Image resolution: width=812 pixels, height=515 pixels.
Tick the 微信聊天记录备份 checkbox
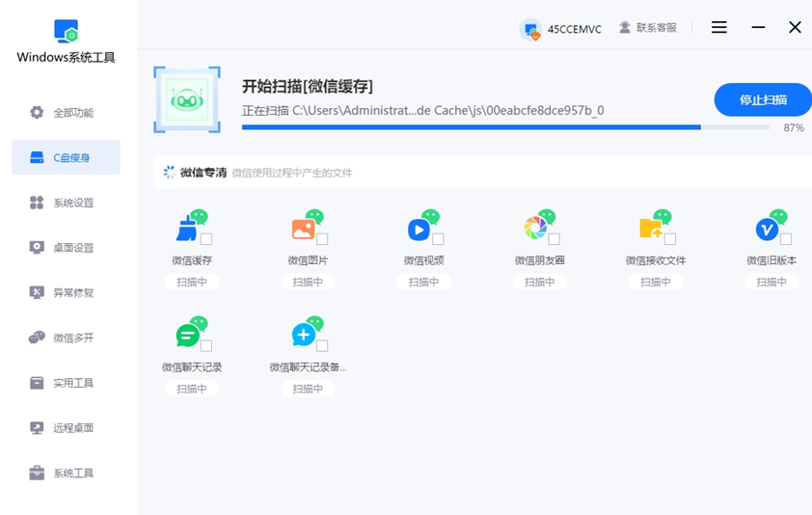[322, 345]
